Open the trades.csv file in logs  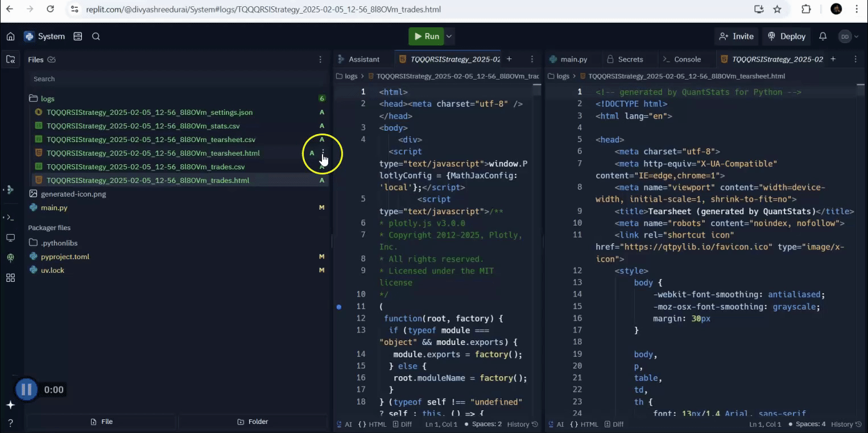[146, 167]
